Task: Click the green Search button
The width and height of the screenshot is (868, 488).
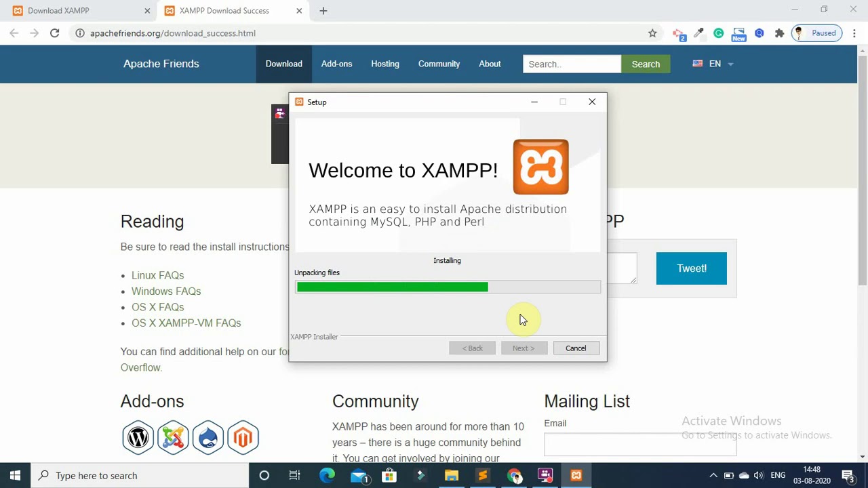Action: click(646, 64)
